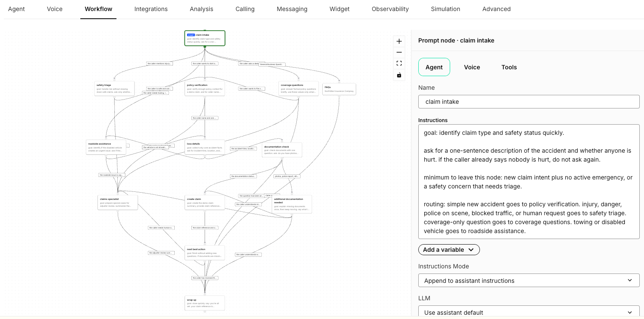Open the Simulation tab
644x319 pixels.
(x=445, y=9)
